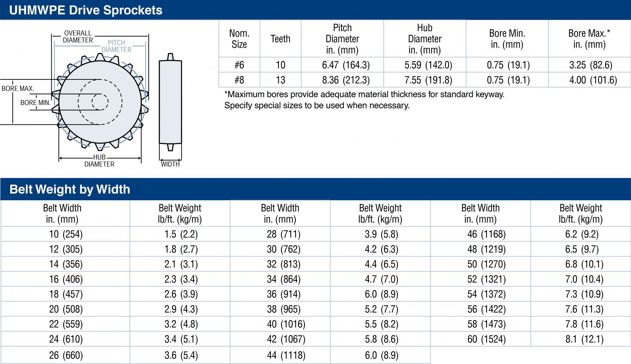
Task: Select belt width cell 44 (1118)
Action: coord(286,355)
